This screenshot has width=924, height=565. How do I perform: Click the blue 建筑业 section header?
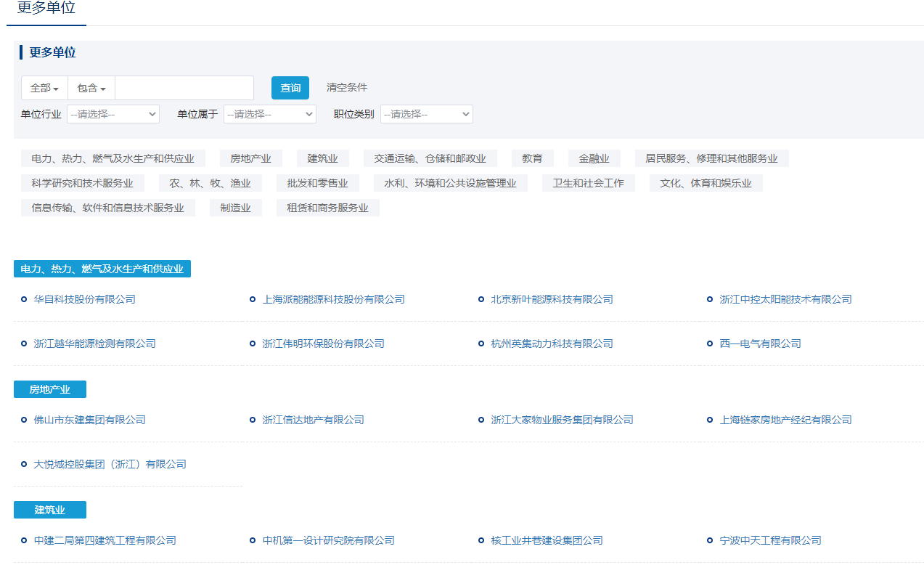(50, 510)
